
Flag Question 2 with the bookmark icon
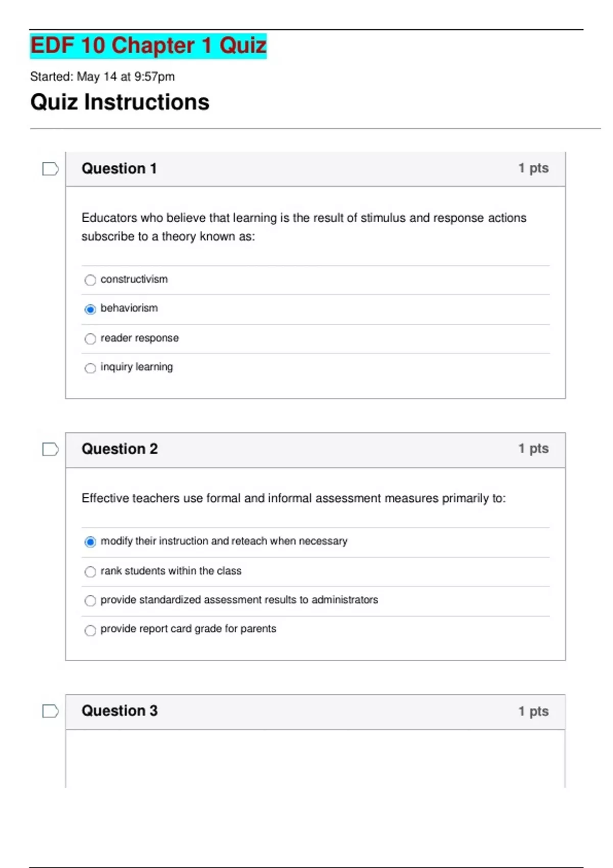[x=50, y=449]
